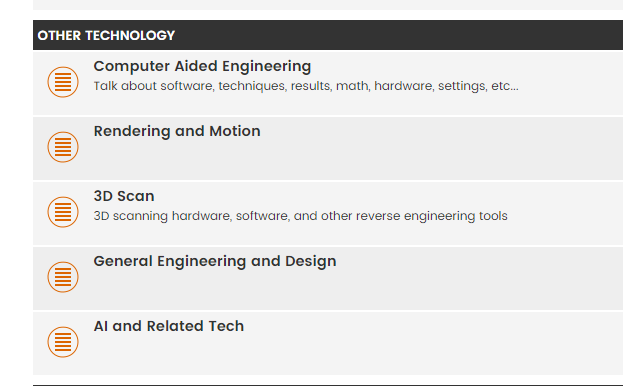Image resolution: width=623 pixels, height=386 pixels.
Task: Open the Computer Aided Engineering forum title
Action: point(202,66)
